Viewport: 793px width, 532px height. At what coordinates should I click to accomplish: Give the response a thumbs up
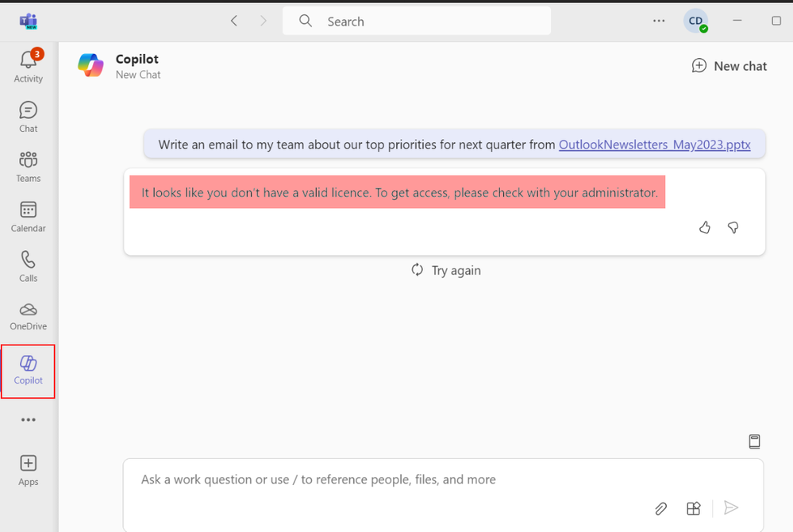[x=705, y=228]
